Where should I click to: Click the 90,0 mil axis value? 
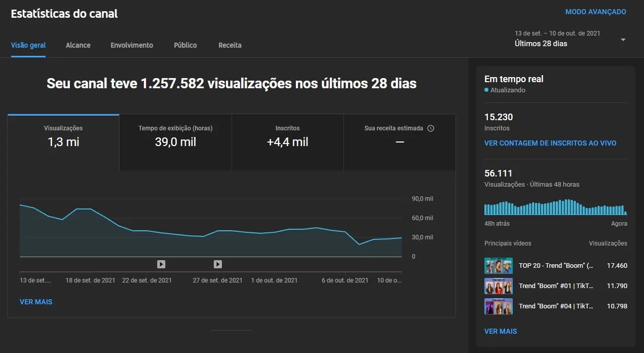pyautogui.click(x=423, y=199)
